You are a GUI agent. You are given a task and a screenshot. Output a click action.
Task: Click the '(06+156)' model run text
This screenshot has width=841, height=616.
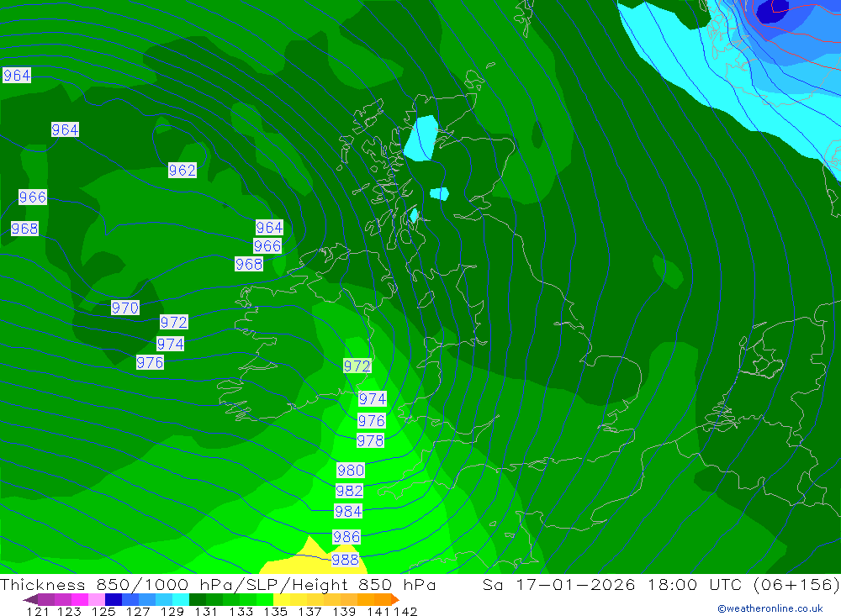pos(796,584)
